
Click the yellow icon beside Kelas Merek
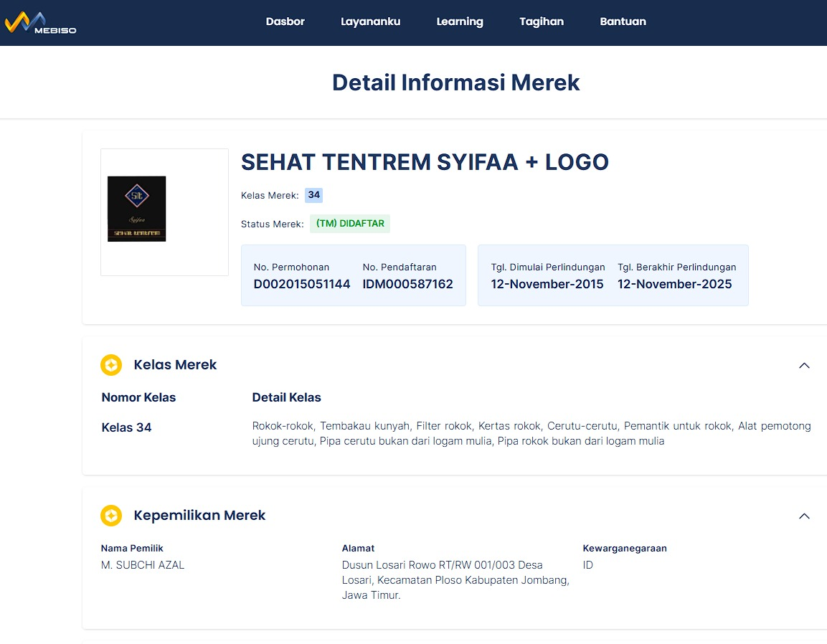pos(111,365)
